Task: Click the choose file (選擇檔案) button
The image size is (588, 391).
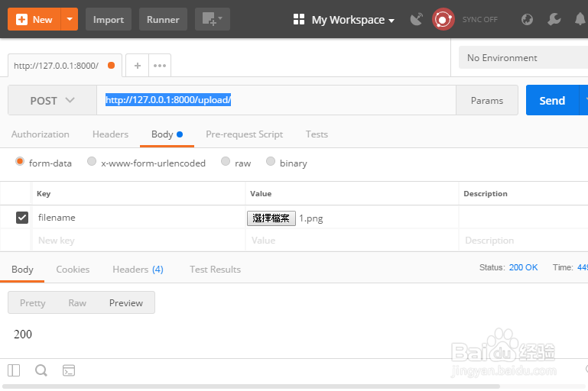Action: tap(271, 218)
